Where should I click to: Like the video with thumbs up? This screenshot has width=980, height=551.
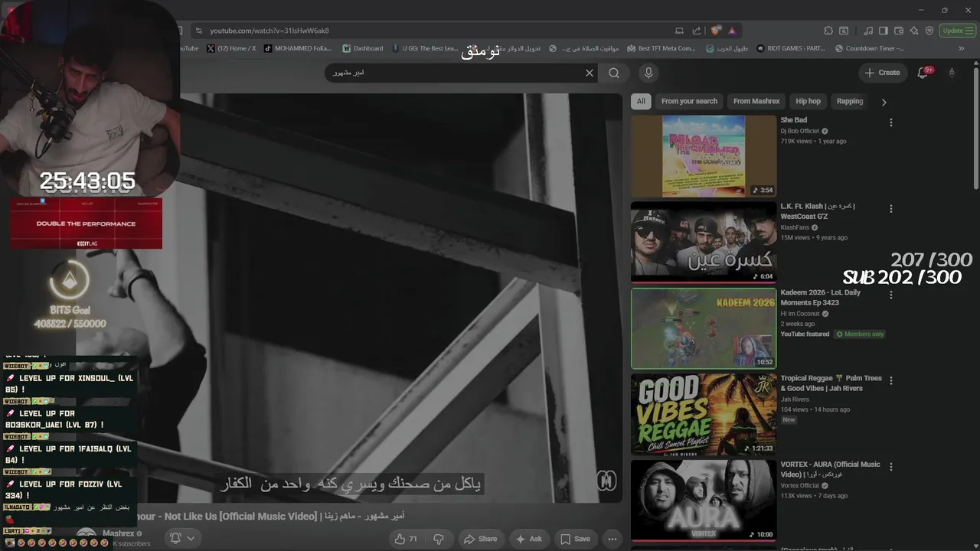click(406, 539)
